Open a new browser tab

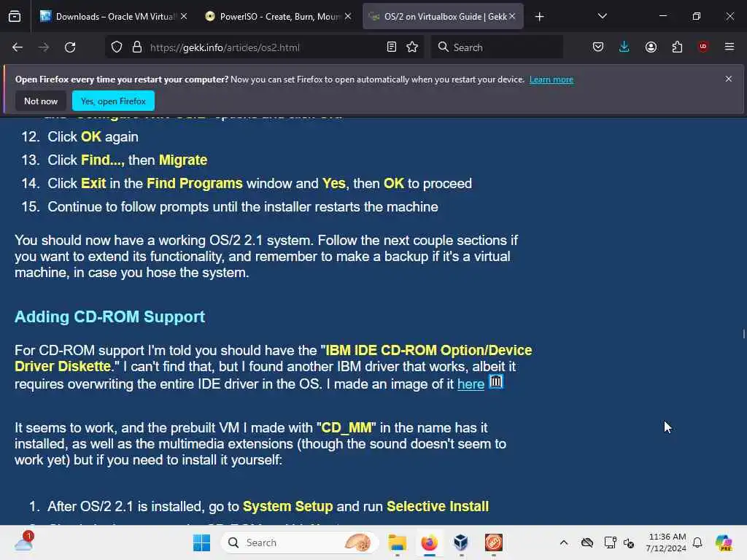[x=539, y=17]
